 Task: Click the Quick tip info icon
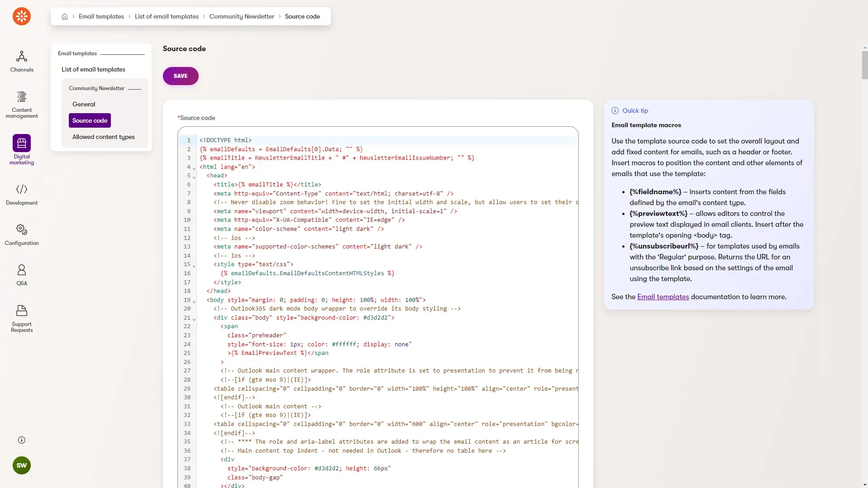[x=615, y=110]
